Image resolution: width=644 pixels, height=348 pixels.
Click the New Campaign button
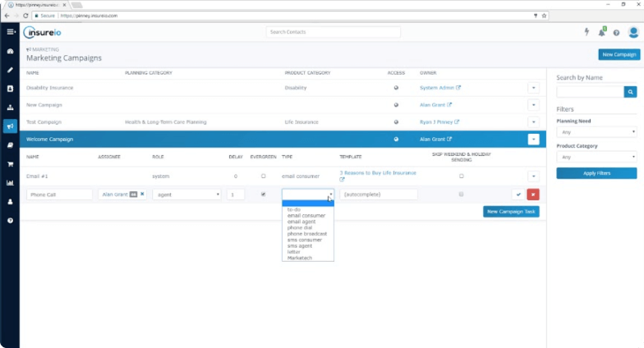(x=619, y=54)
